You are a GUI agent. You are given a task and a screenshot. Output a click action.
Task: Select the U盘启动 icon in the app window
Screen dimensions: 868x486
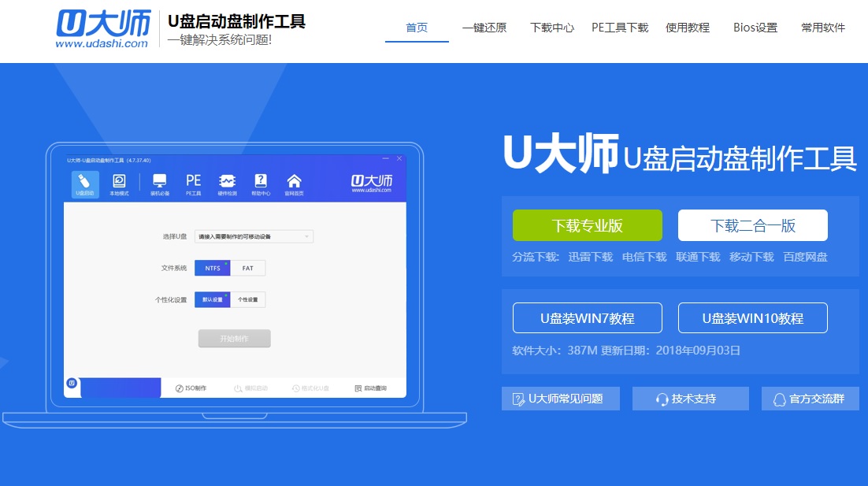pyautogui.click(x=85, y=184)
